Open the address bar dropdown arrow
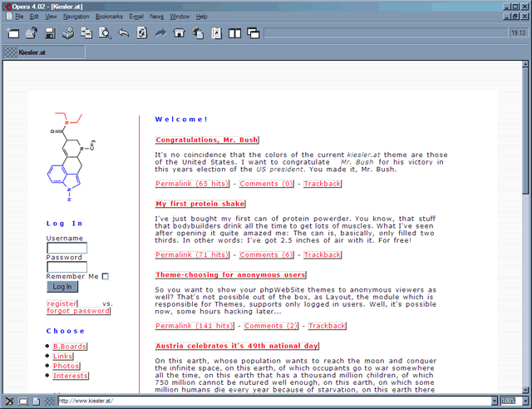 [x=493, y=402]
